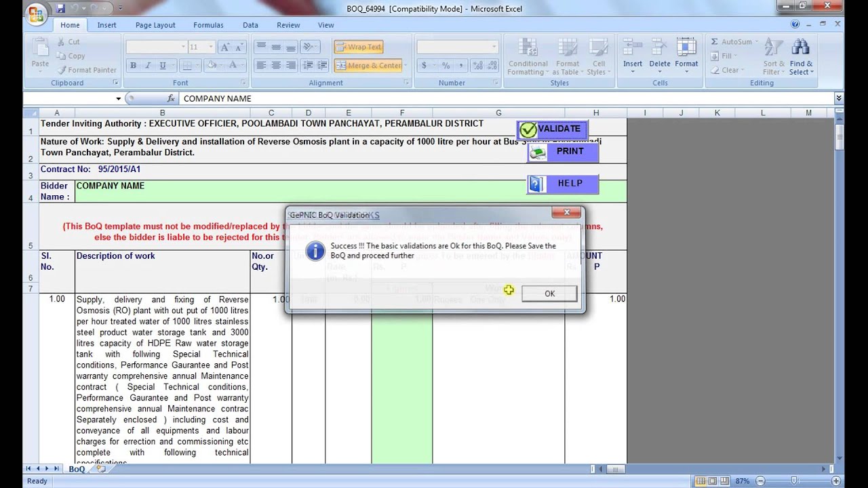
Task: Click the Cut command
Action: 68,42
